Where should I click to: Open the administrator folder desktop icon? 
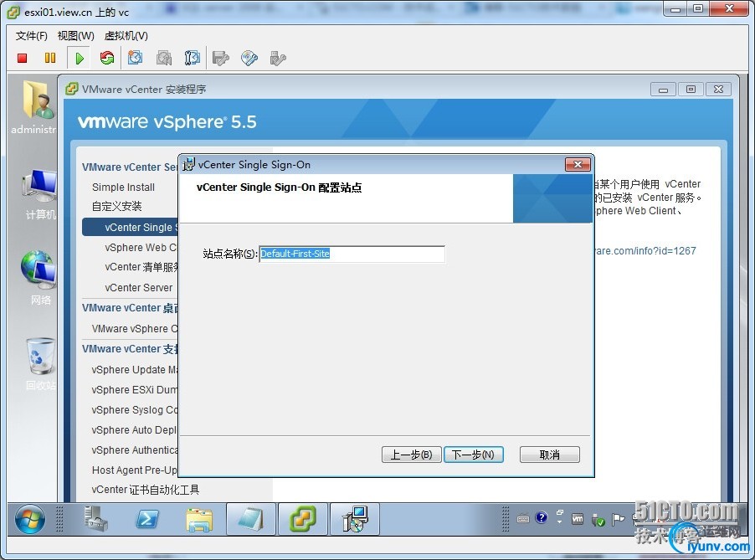(x=38, y=107)
